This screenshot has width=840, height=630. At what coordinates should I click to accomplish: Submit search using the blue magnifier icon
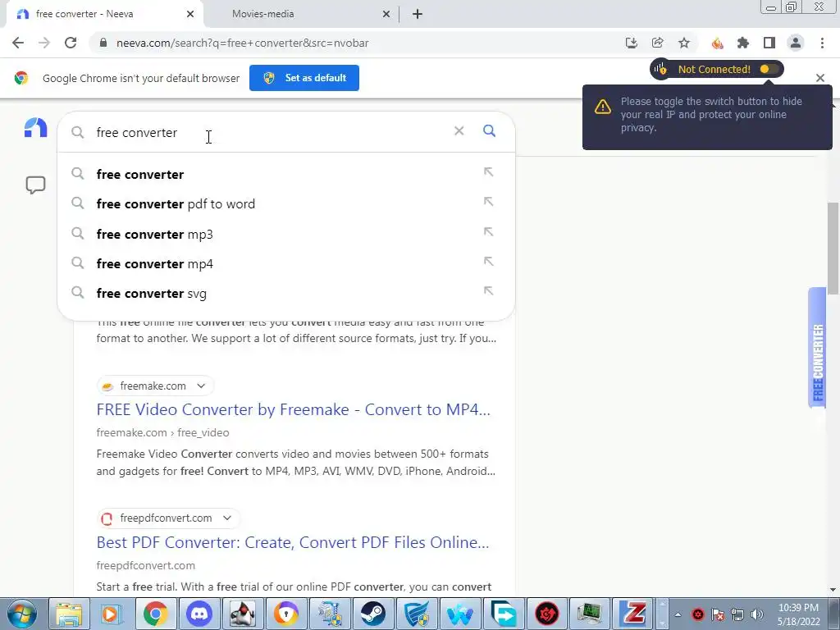[489, 130]
